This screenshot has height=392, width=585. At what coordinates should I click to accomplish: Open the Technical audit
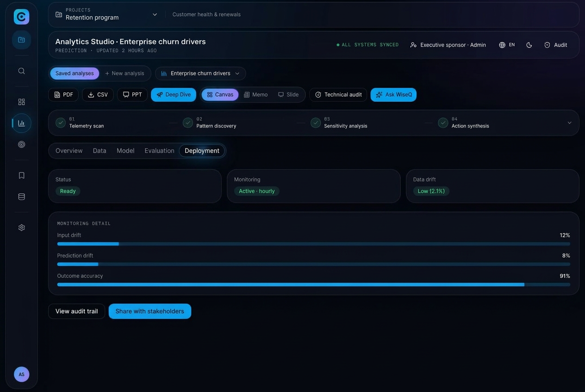[338, 95]
